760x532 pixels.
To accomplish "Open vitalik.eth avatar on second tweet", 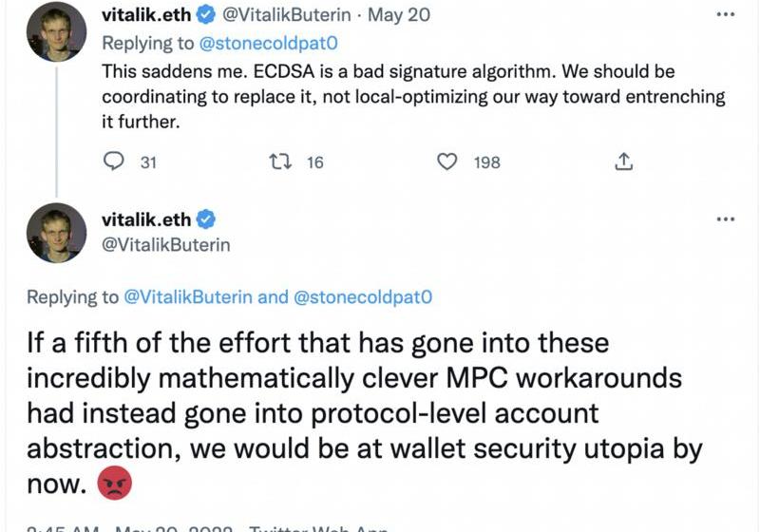I will [x=57, y=234].
